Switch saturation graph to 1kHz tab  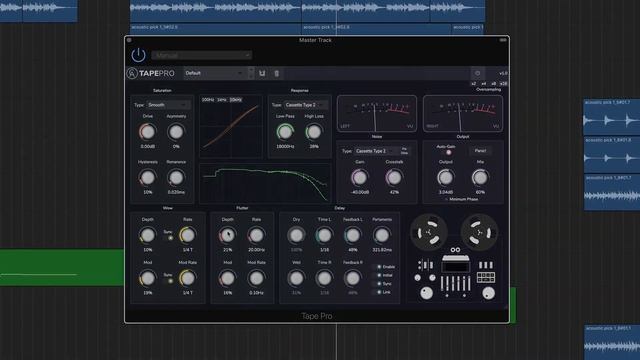[x=222, y=100]
